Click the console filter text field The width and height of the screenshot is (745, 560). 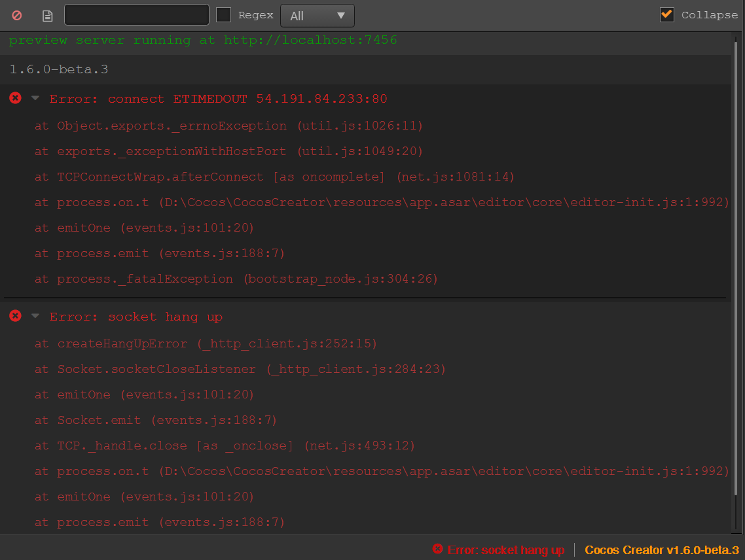click(136, 15)
